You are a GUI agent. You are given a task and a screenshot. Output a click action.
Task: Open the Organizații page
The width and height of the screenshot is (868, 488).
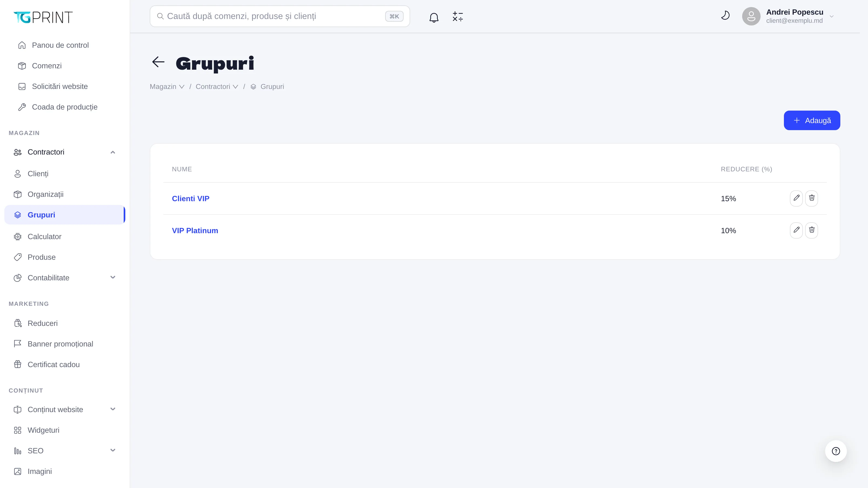(65, 194)
